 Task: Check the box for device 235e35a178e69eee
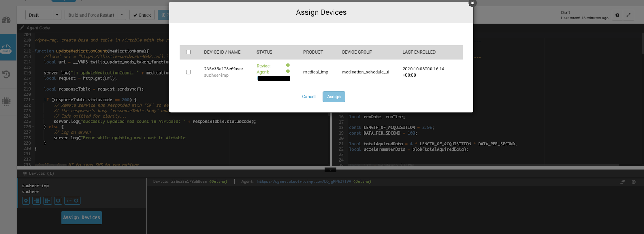pos(188,72)
